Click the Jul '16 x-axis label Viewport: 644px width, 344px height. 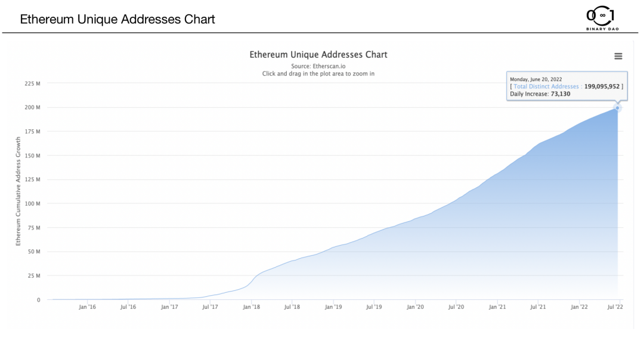tap(128, 307)
